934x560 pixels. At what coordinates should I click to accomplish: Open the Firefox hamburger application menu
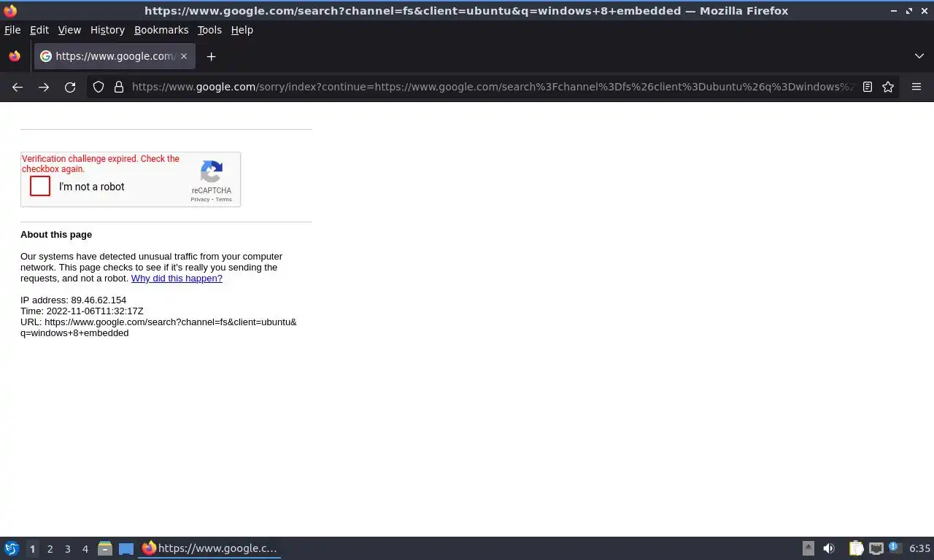tap(916, 87)
